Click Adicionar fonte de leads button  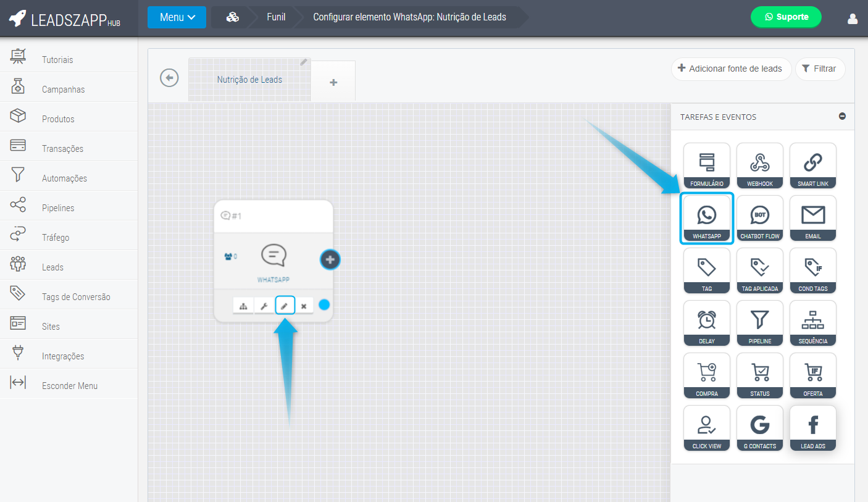tap(730, 69)
